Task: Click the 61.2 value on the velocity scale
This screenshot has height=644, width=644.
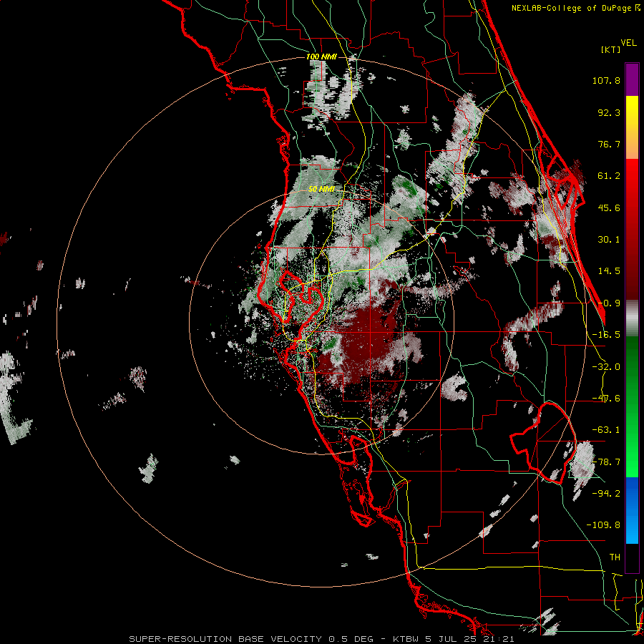Action: pyautogui.click(x=609, y=176)
